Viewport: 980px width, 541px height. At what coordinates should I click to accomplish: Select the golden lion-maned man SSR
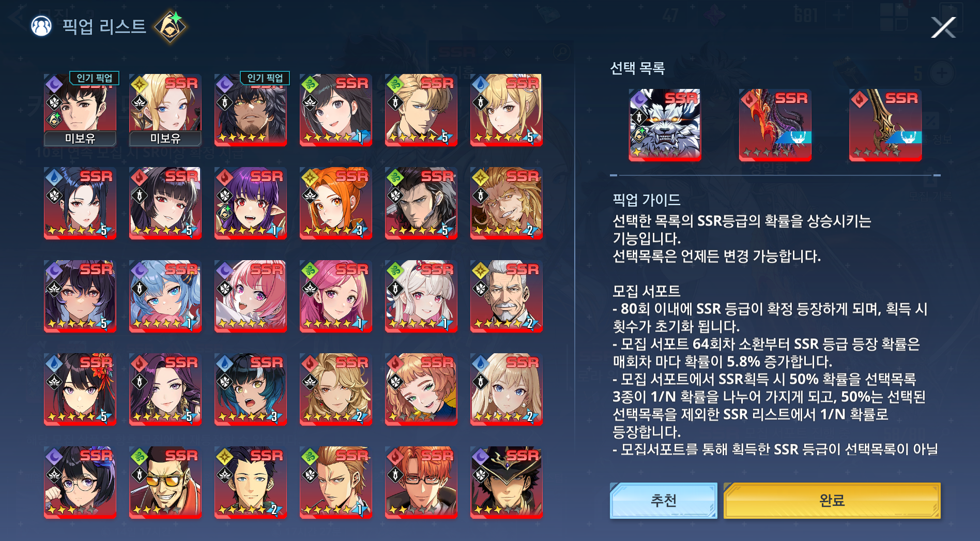[507, 203]
